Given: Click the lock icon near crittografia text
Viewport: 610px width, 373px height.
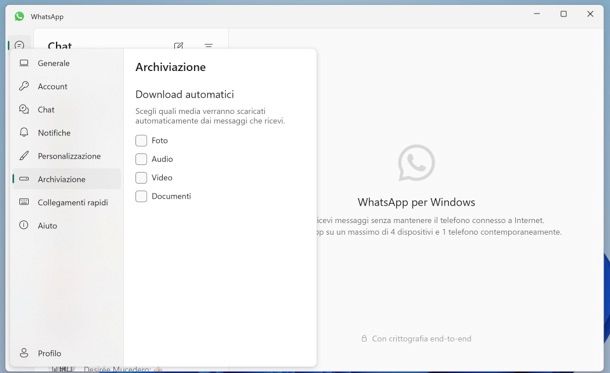Looking at the screenshot, I should point(364,338).
